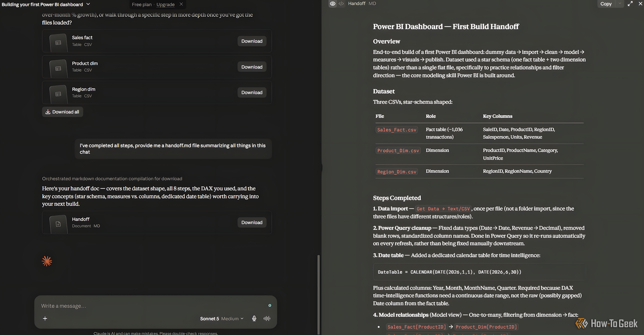This screenshot has height=335, width=644.
Task: Switch to code view with the </> icon
Action: (341, 4)
